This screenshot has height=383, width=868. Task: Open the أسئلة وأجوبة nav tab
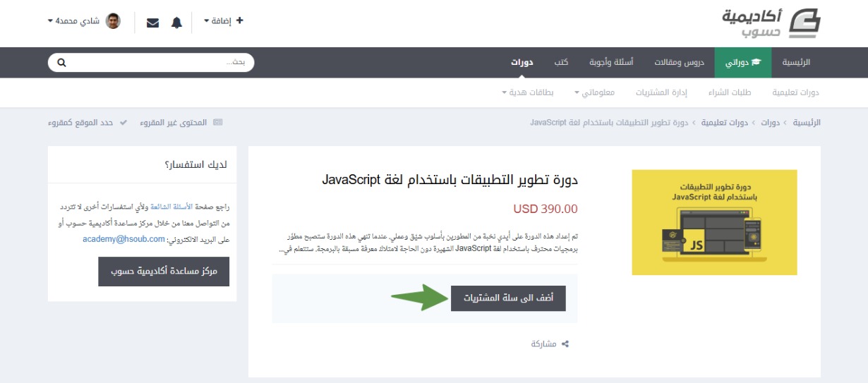point(611,63)
